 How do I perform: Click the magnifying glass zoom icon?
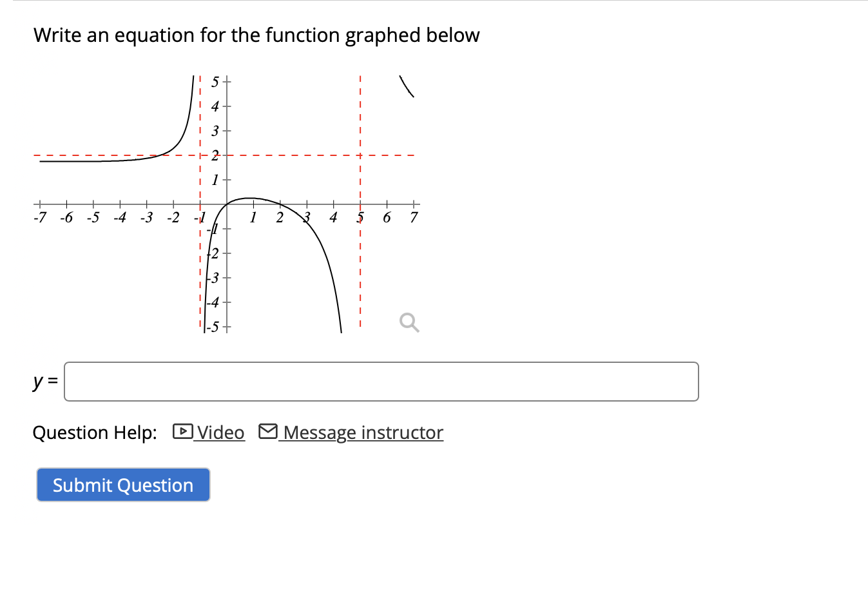tap(409, 322)
